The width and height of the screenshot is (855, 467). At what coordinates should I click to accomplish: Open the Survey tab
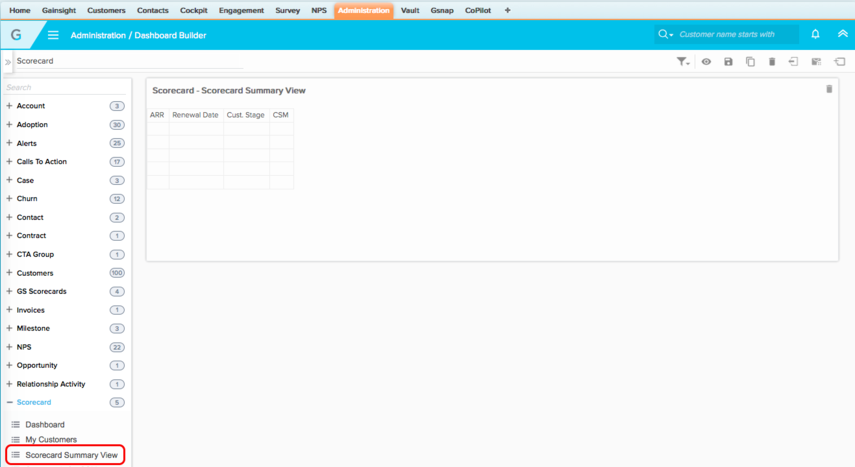click(288, 10)
